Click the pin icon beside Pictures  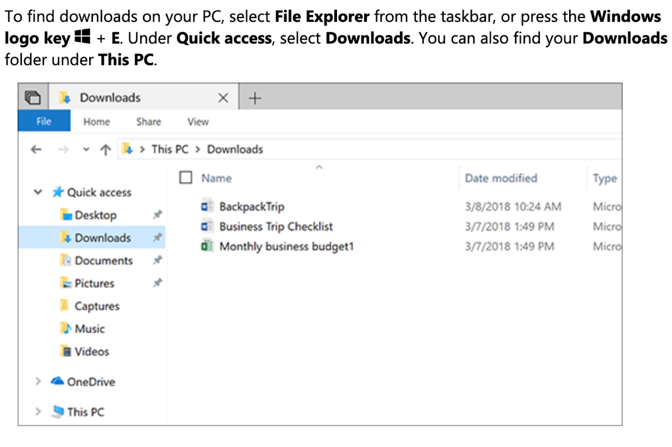click(158, 282)
